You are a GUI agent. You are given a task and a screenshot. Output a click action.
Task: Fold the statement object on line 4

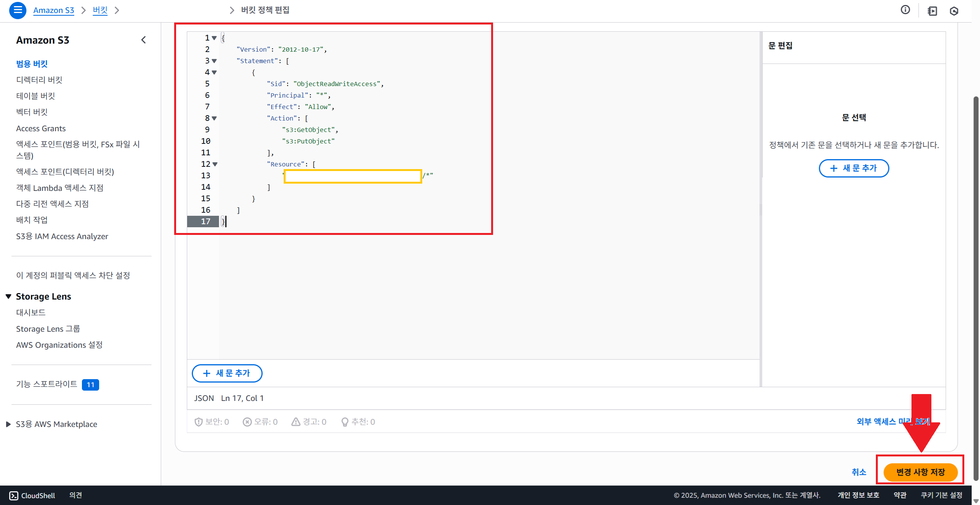click(x=214, y=72)
